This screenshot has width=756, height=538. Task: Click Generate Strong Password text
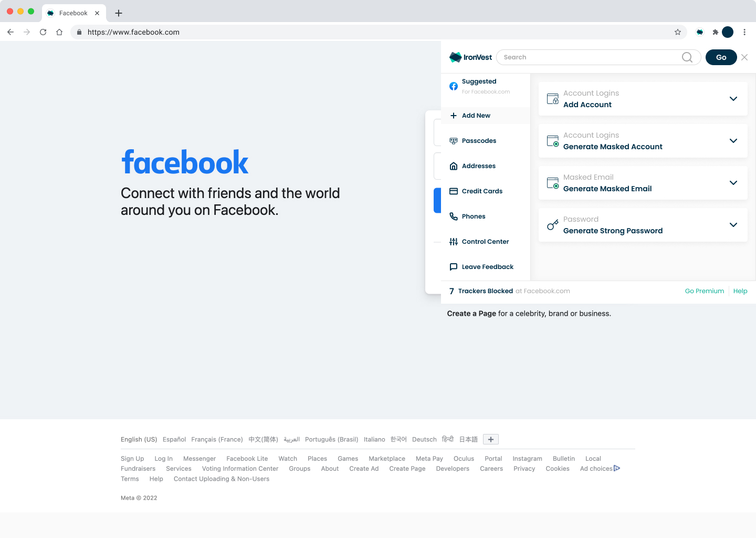pos(613,231)
